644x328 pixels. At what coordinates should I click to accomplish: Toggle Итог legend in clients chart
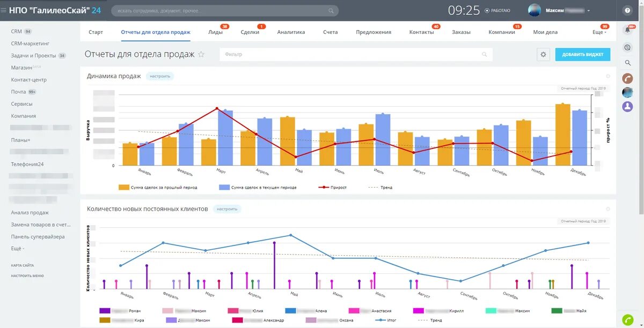pyautogui.click(x=386, y=320)
